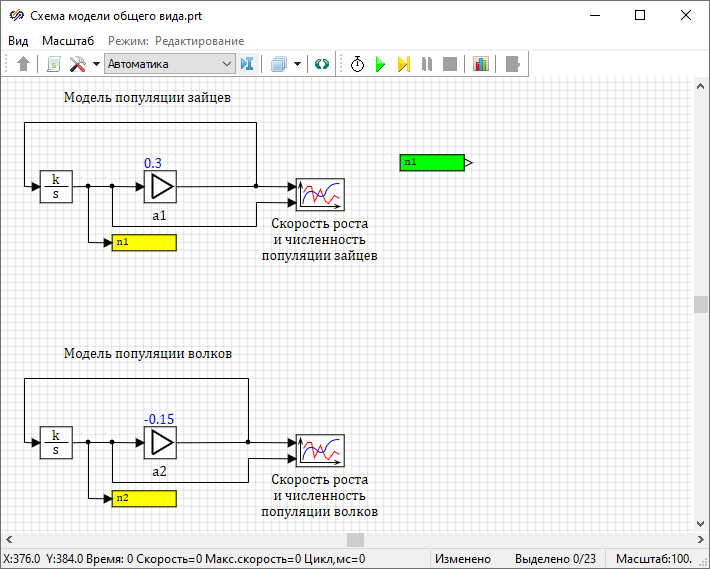Click the stacked windows toolbar icon
This screenshot has height=569, width=710.
(279, 64)
